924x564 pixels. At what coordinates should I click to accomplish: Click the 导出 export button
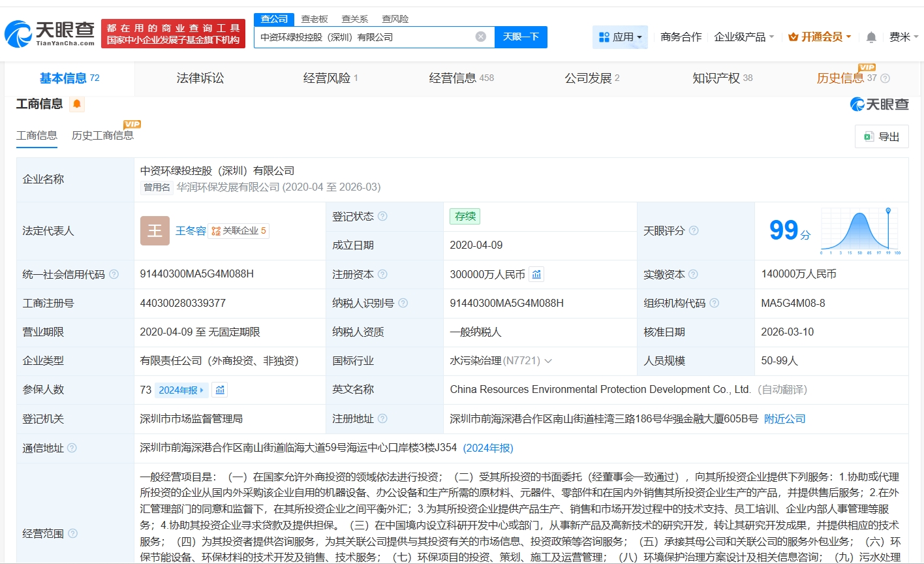click(x=882, y=136)
